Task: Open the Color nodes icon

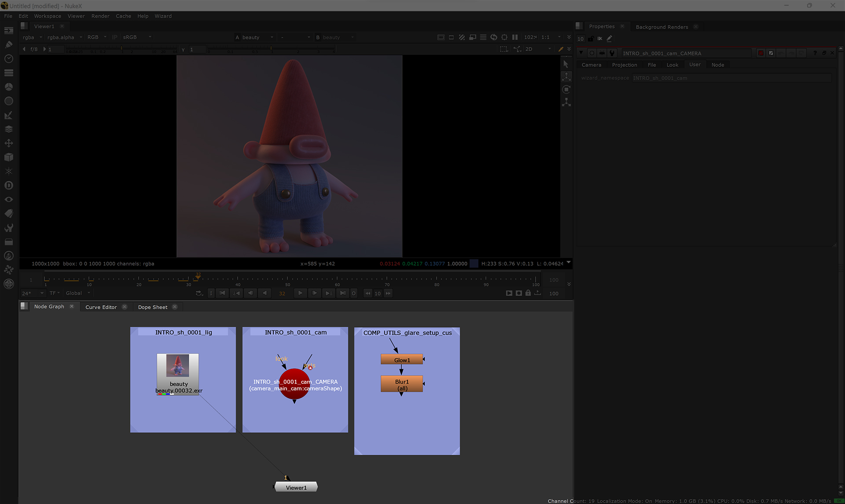Action: [x=8, y=87]
